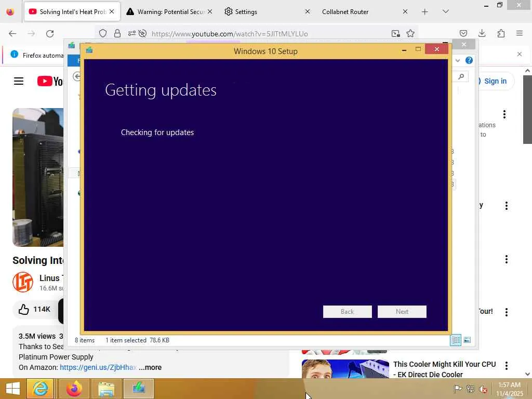Viewport: 532px width, 399px height.
Task: Open Firefox application menu
Action: tap(519, 33)
